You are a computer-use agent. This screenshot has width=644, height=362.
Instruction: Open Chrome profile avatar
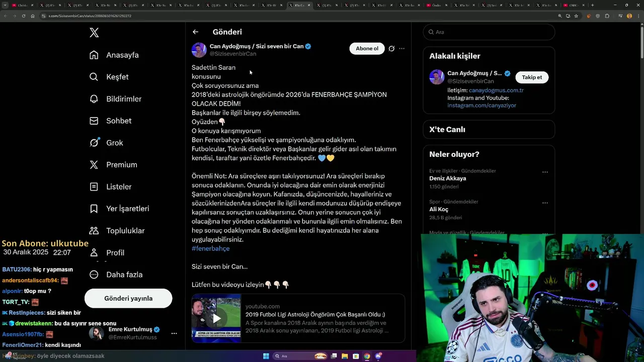click(629, 16)
